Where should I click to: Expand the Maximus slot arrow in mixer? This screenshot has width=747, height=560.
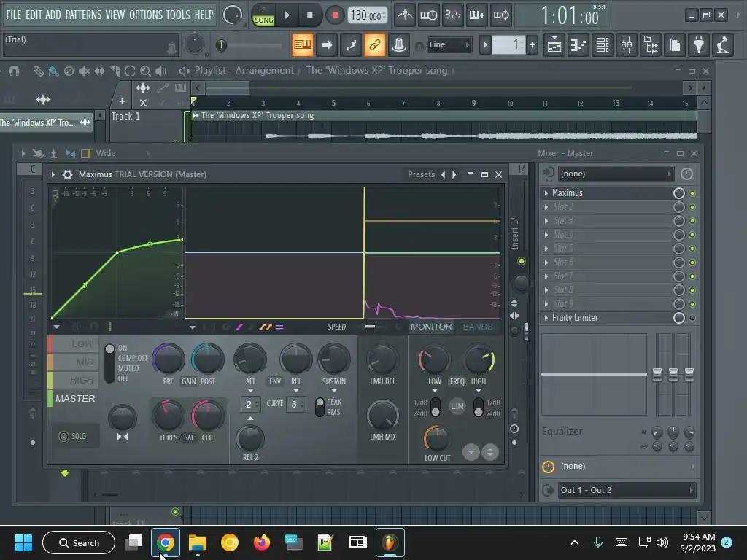(x=546, y=193)
